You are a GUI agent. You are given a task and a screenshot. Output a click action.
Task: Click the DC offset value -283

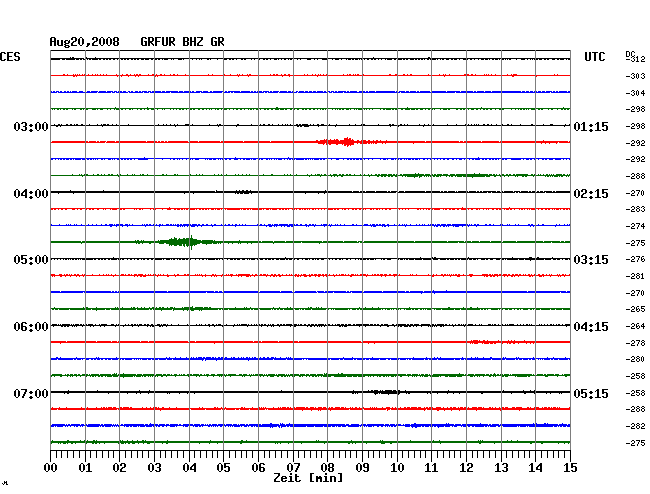pyautogui.click(x=635, y=209)
